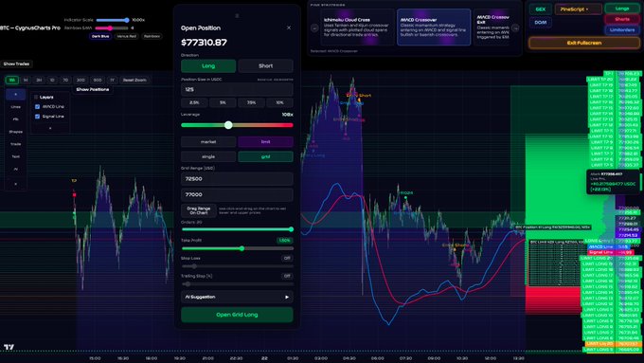This screenshot has width=644, height=363.
Task: Select the Ichimoku Cloud Cross strategy card
Action: click(x=357, y=27)
